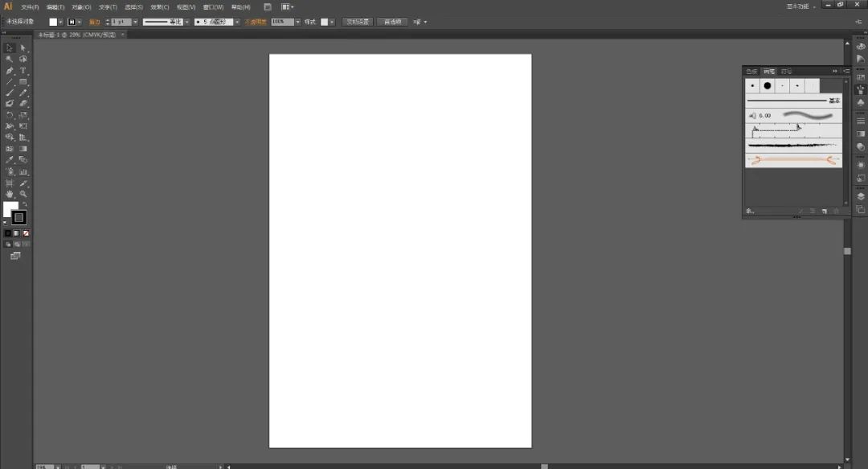Select the Blend tool

(23, 159)
